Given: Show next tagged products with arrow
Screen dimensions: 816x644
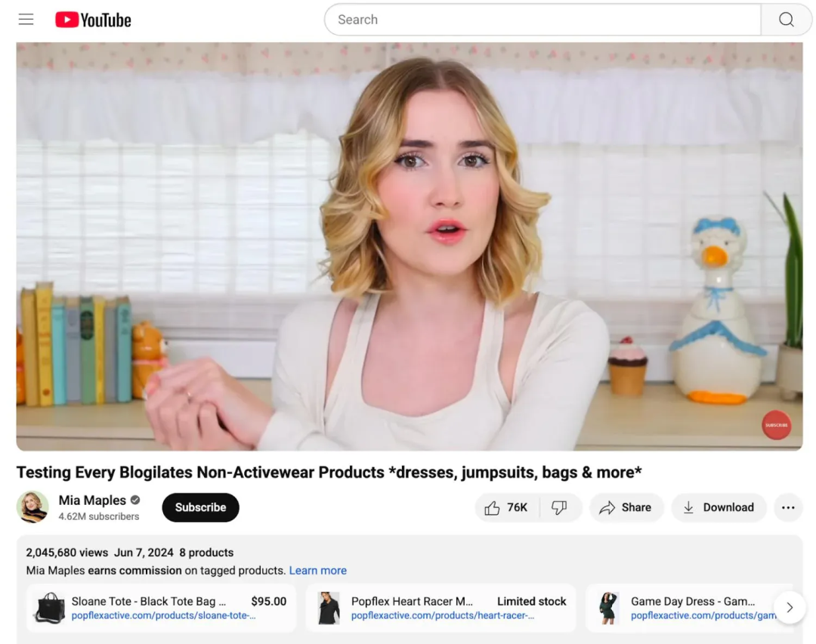Looking at the screenshot, I should click(x=790, y=607).
